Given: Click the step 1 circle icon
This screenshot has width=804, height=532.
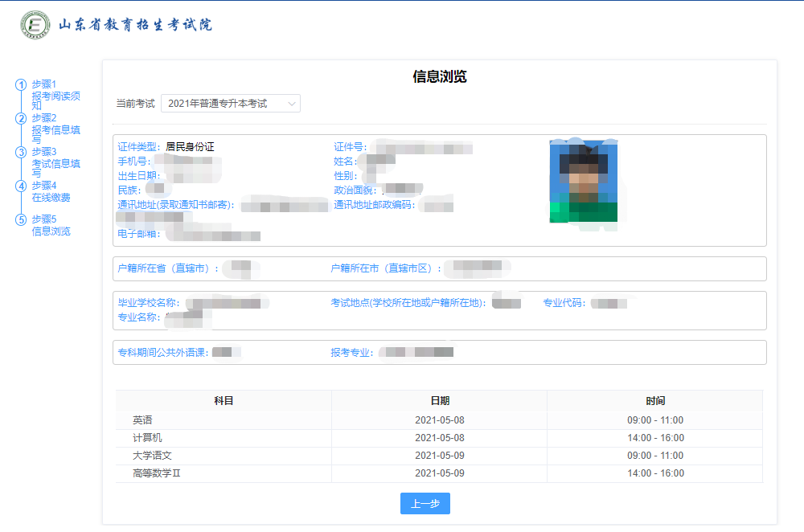Looking at the screenshot, I should 21,84.
